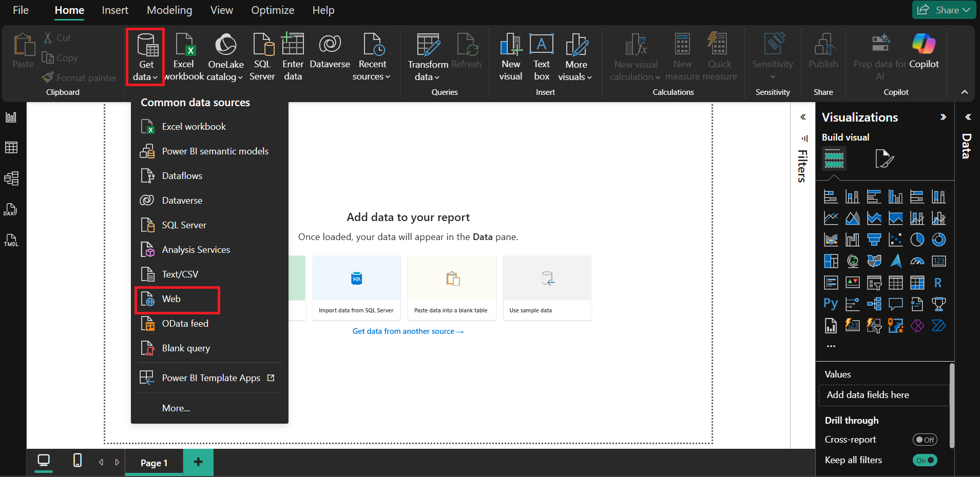
Task: Select the Treemap visualization
Action: coord(831,261)
